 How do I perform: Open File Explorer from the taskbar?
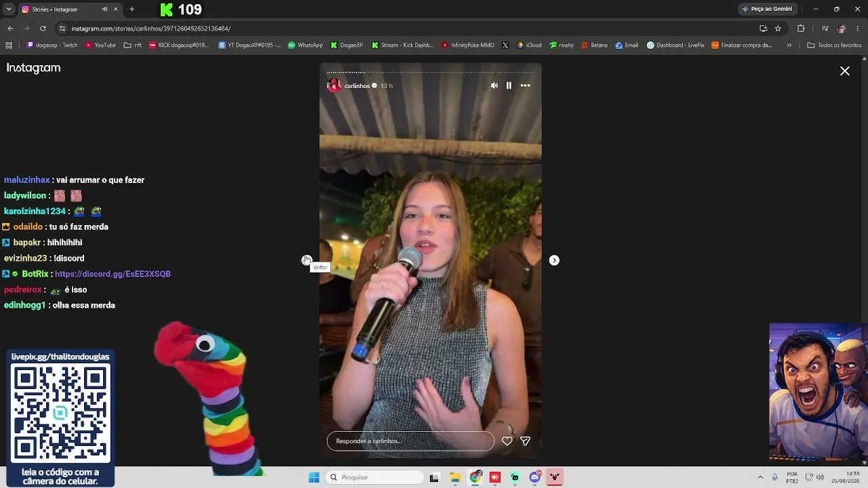tap(455, 477)
